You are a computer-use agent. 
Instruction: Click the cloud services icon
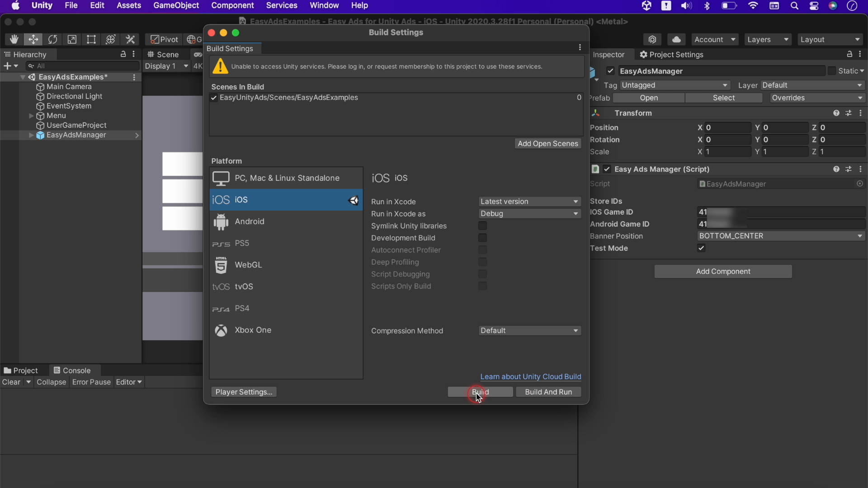pyautogui.click(x=676, y=39)
